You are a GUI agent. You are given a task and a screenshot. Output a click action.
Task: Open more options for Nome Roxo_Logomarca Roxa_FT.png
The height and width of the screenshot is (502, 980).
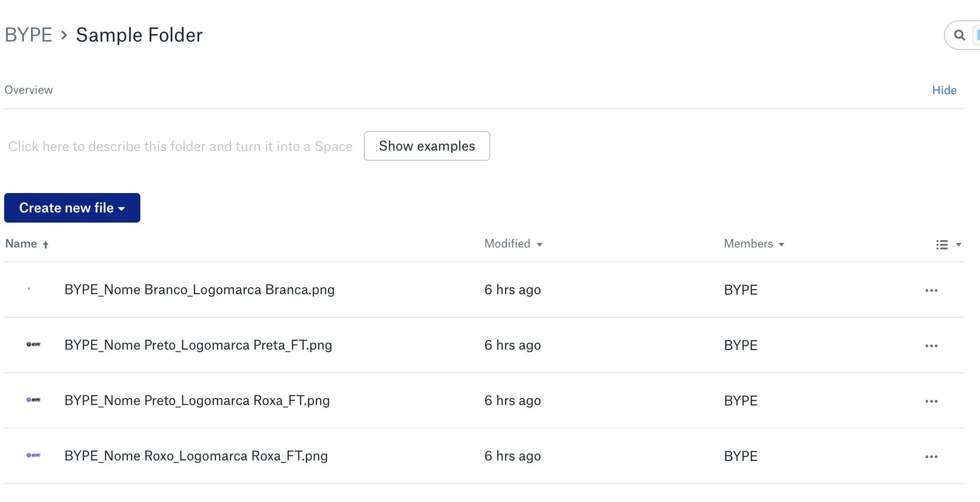coord(931,457)
